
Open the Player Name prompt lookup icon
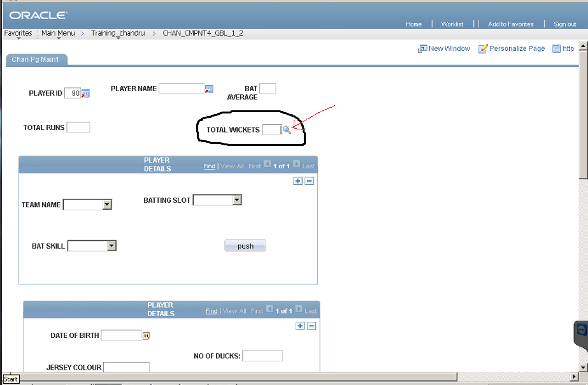pyautogui.click(x=209, y=88)
